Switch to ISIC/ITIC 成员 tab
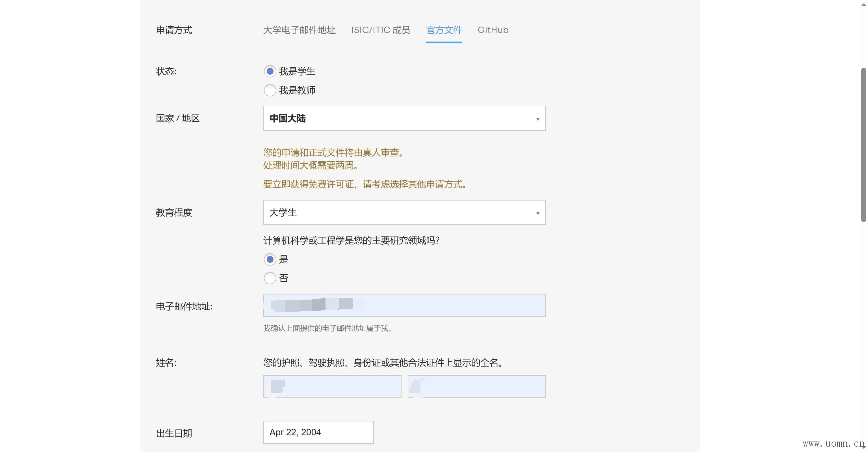This screenshot has height=452, width=868. [380, 30]
